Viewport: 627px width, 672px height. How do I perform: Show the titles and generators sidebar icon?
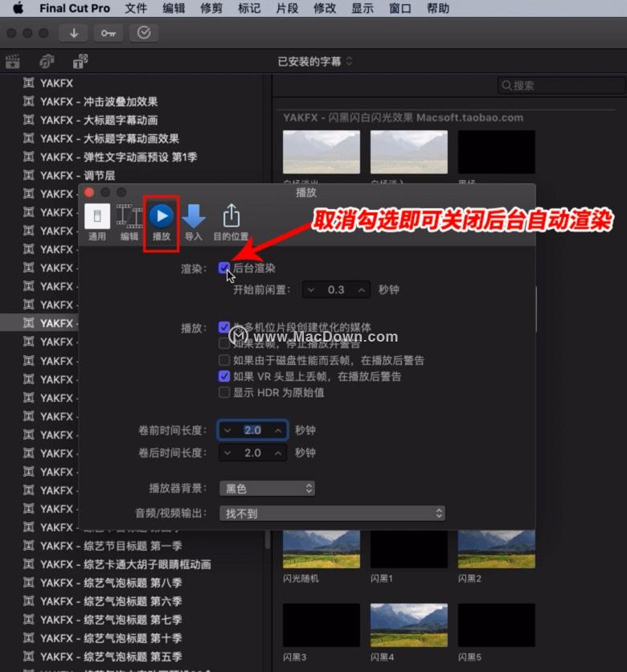pyautogui.click(x=80, y=62)
